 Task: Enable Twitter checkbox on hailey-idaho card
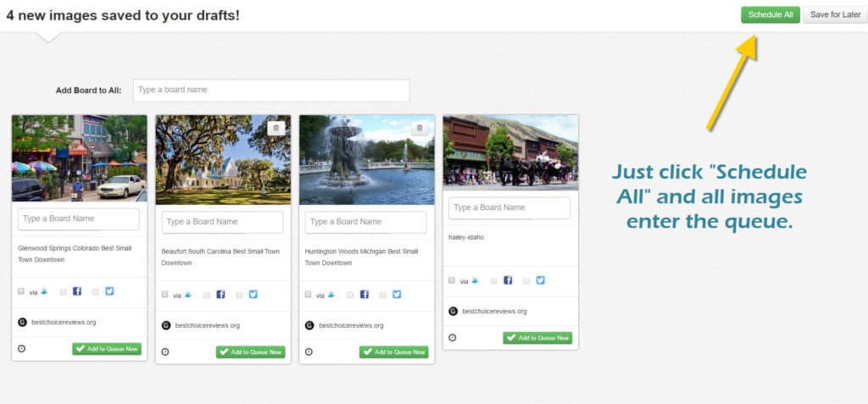(526, 280)
